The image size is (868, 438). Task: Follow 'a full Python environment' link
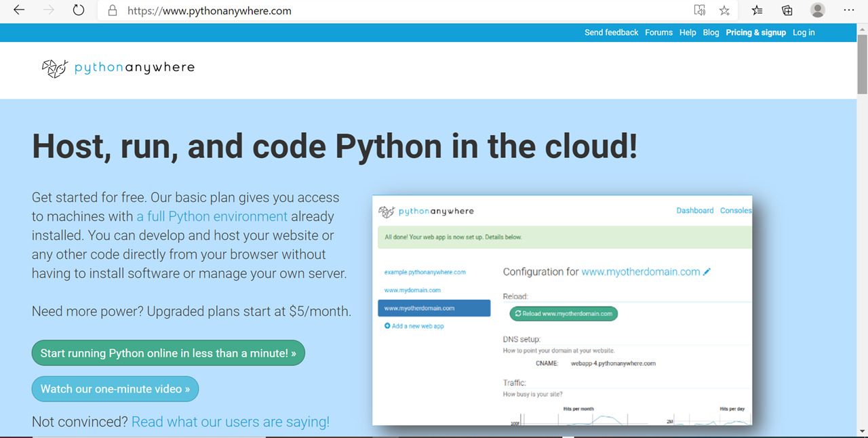pyautogui.click(x=212, y=216)
